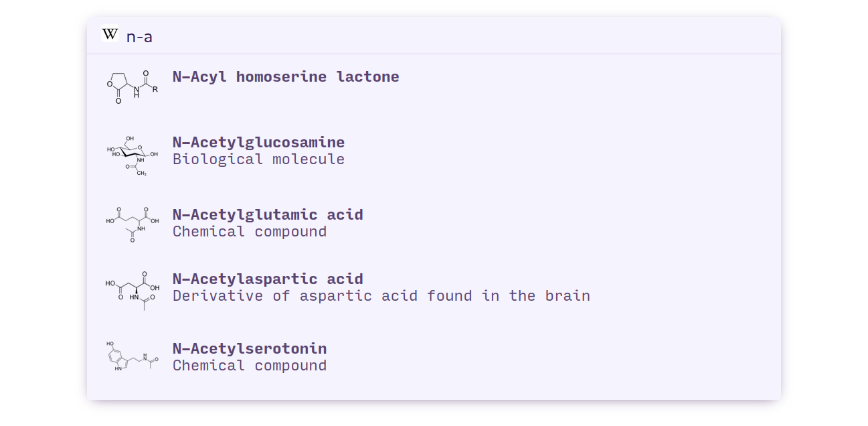Choose the N-Acetylaspartic acid suggestion
This screenshot has width=868, height=426.
[x=434, y=288]
